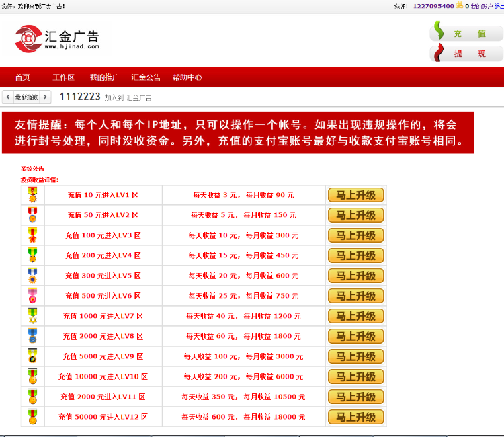The height and width of the screenshot is (437, 504).
Task: Click 每天收益 60 元, 每月收益 1800 元
Action: click(243, 336)
